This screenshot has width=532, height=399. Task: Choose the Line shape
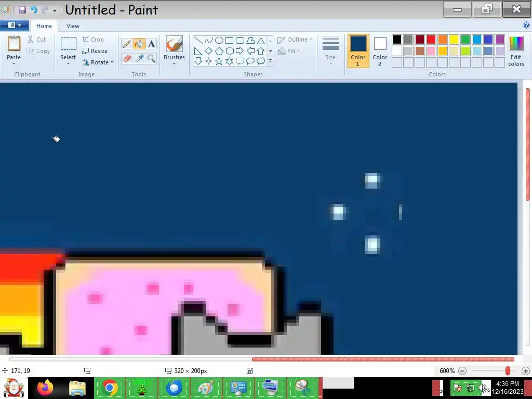198,41
